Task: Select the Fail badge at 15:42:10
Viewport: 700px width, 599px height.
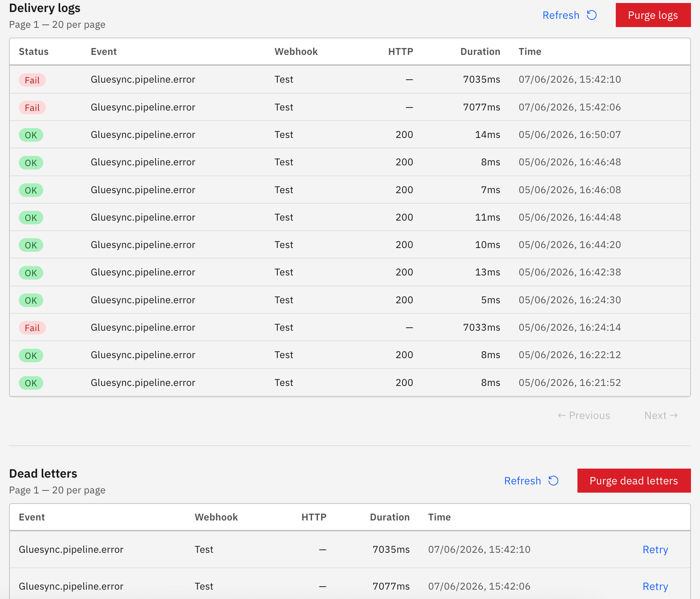Action: (32, 80)
